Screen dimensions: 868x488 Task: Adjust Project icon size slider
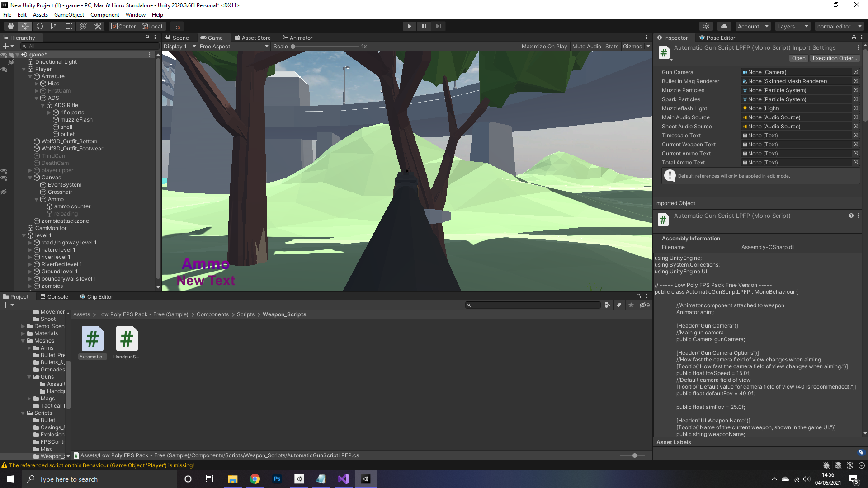(x=632, y=455)
